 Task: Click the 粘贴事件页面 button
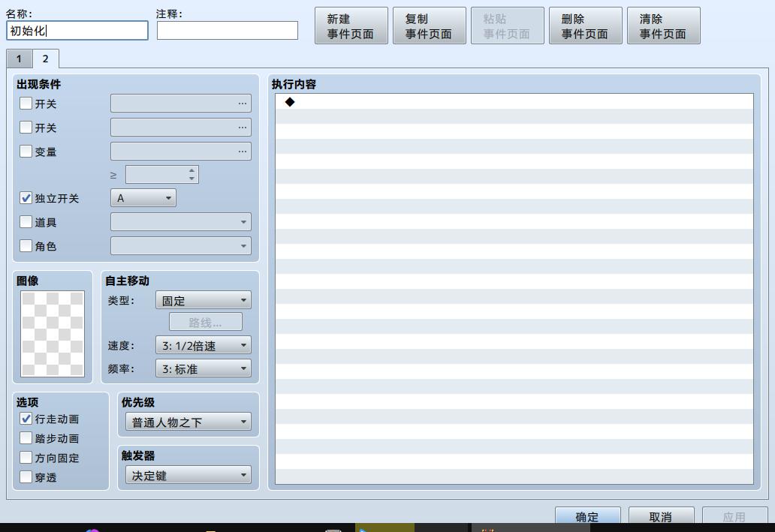(508, 26)
